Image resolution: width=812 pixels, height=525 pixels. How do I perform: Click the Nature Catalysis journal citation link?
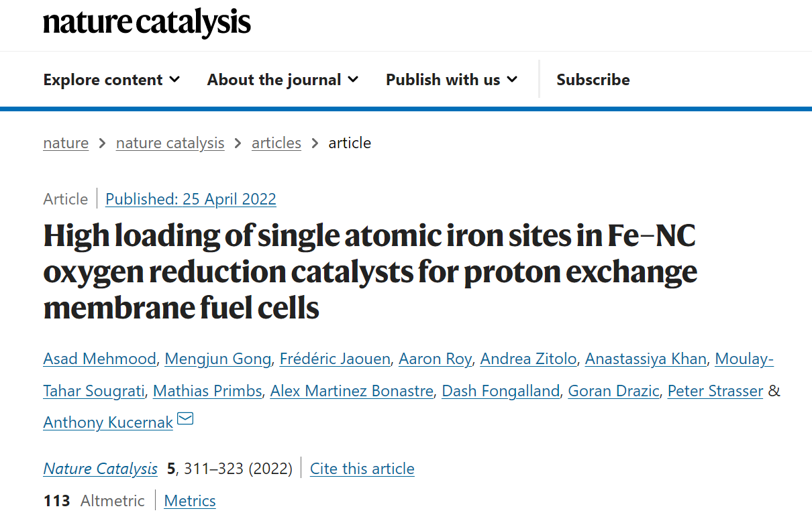point(101,469)
